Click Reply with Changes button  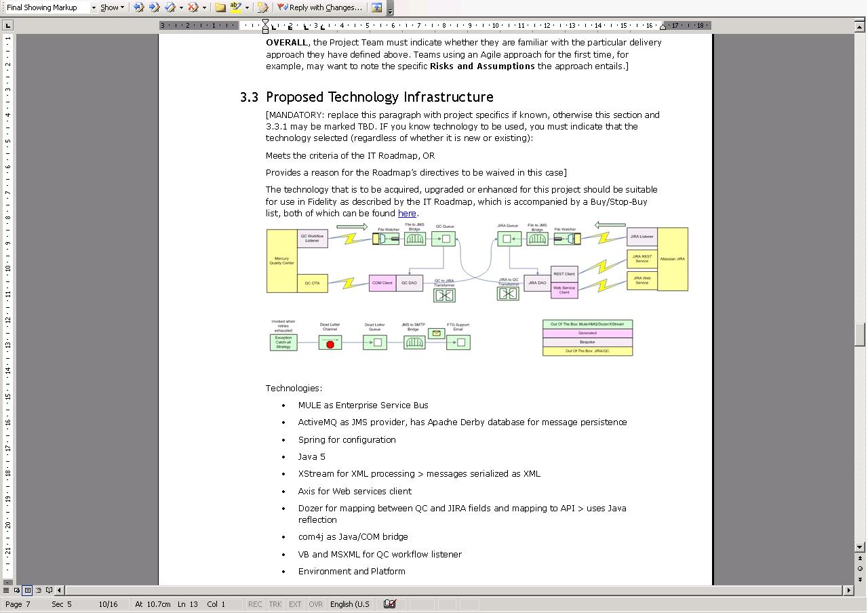point(319,7)
